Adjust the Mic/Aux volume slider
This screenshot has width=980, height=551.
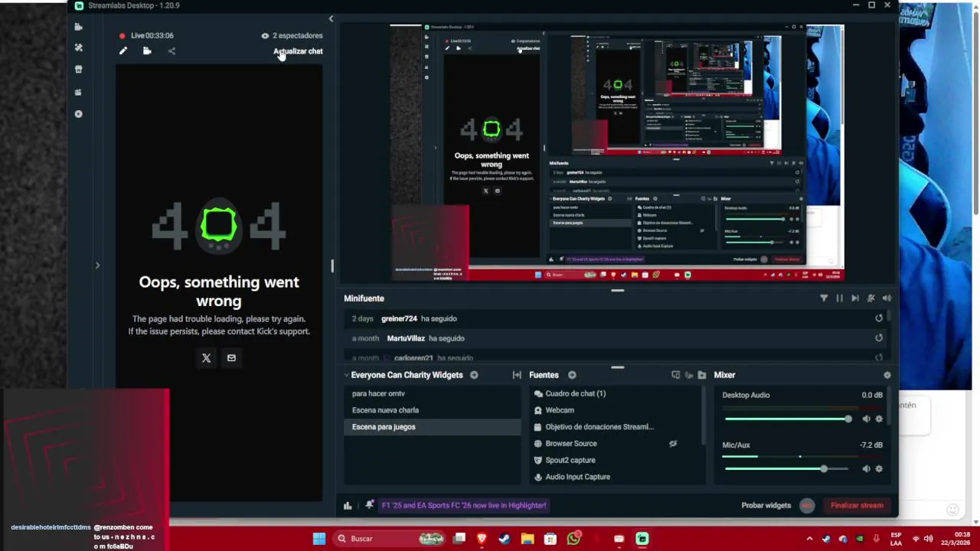[788, 469]
